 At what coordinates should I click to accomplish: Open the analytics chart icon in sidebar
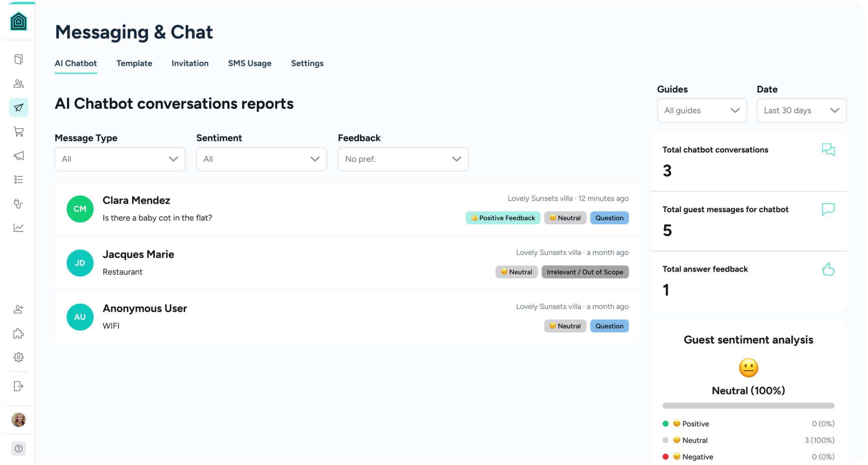18,227
